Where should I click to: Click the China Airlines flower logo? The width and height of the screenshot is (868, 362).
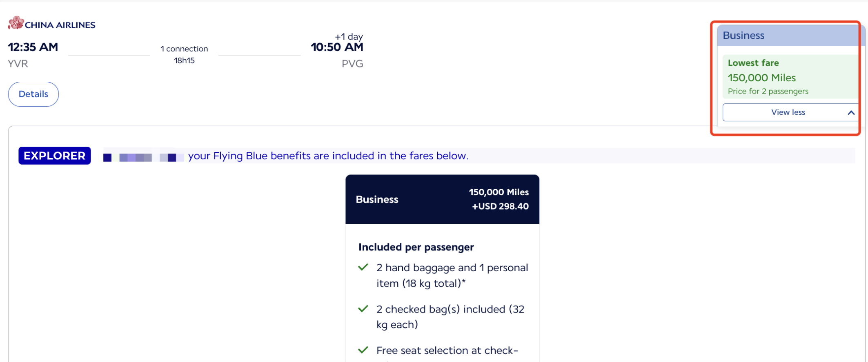(x=16, y=23)
